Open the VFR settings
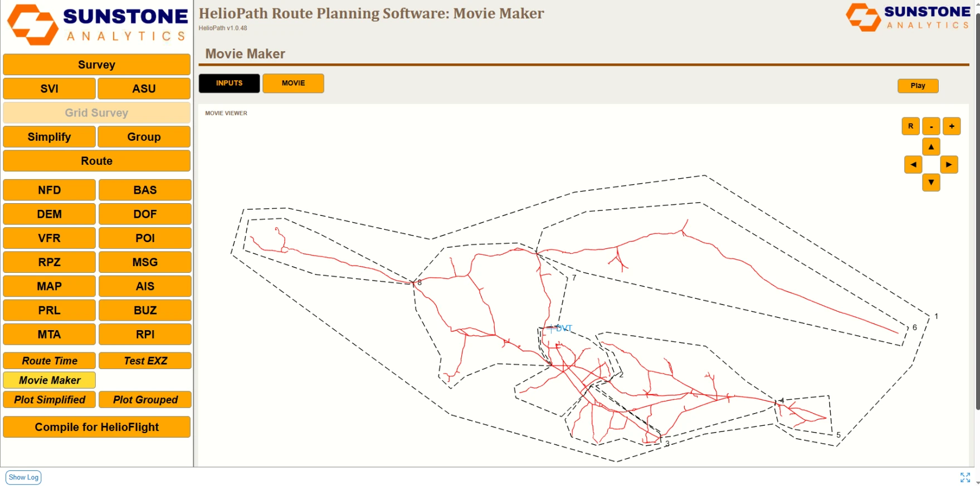The height and width of the screenshot is (486, 980). 49,238
